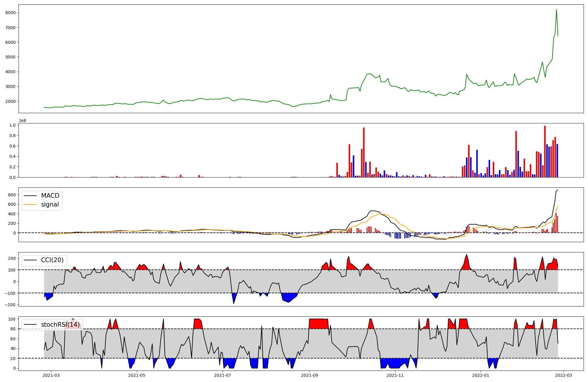Click the -200 tick on CCI axis

10,305
